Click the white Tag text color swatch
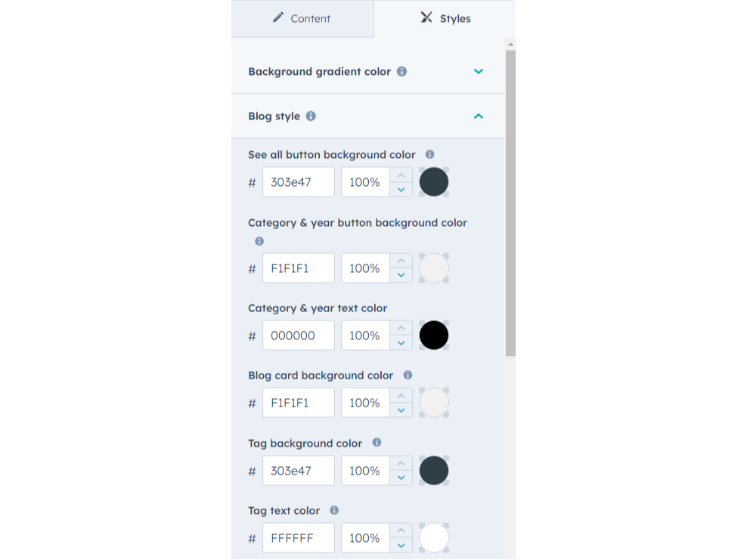Viewport: 747px width, 560px height. 433,537
